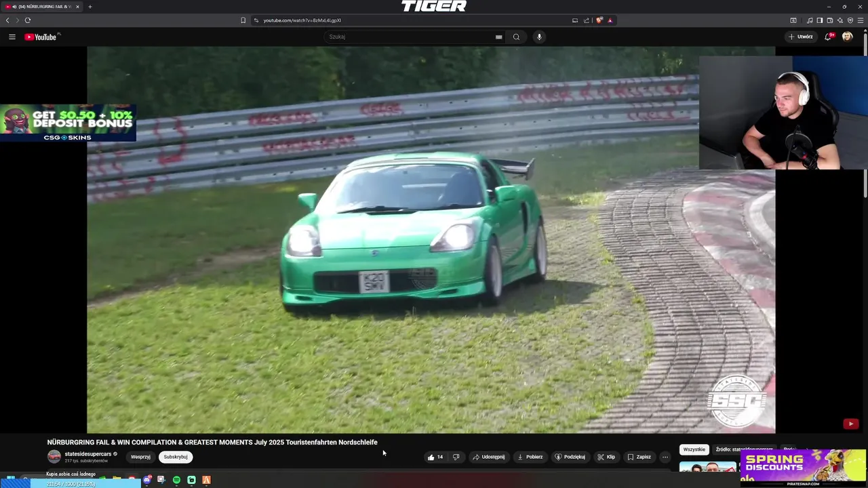Go back with the browser back arrow
Screen dimensions: 868x488
[7, 20]
